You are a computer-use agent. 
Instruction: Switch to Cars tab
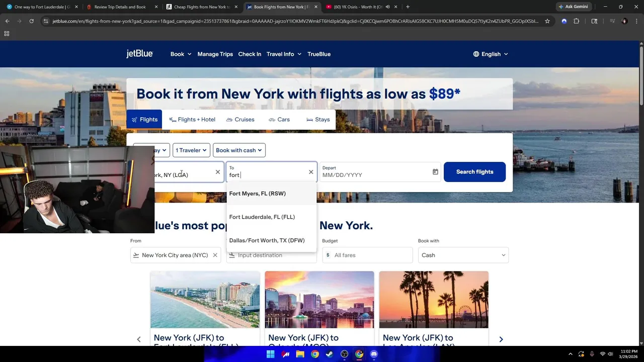point(279,120)
